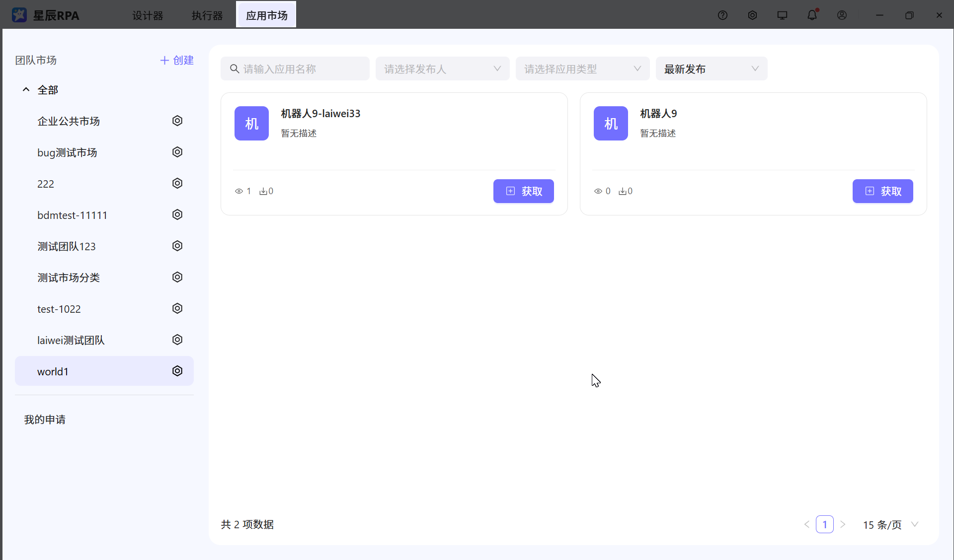The height and width of the screenshot is (560, 954).
Task: Open the help icon in title bar
Action: 722,15
